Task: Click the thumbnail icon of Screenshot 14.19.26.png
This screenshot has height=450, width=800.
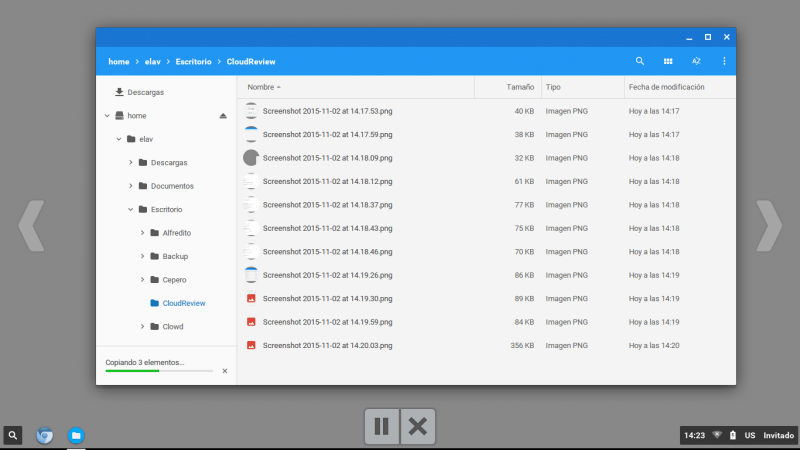Action: 251,275
